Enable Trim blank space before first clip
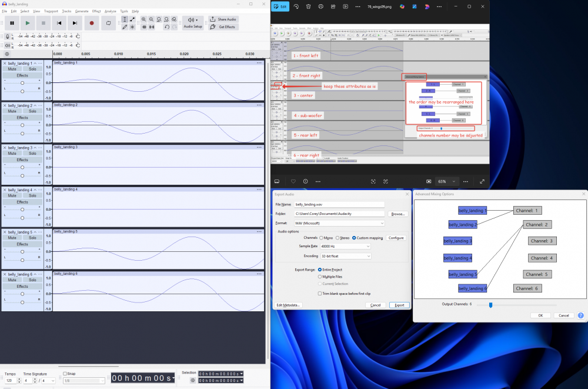This screenshot has height=389, width=588. point(320,293)
